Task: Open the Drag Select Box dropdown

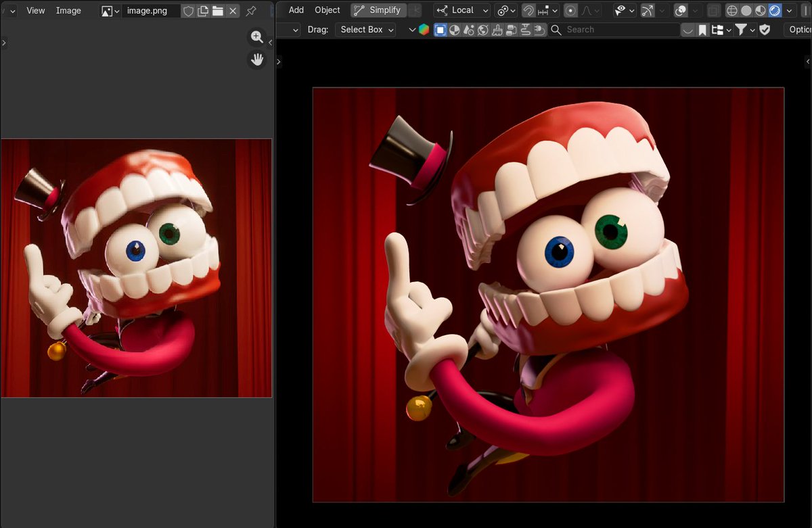Action: (365, 30)
